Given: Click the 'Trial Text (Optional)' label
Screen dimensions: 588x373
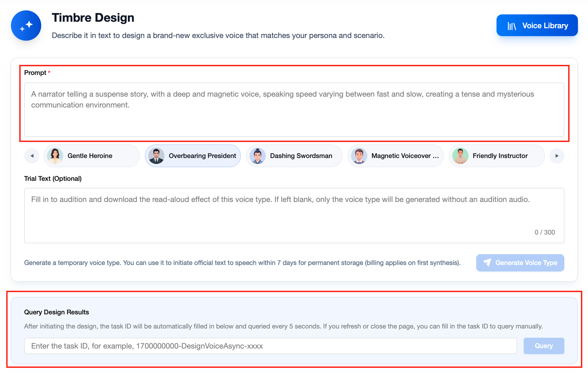Looking at the screenshot, I should click(53, 179).
